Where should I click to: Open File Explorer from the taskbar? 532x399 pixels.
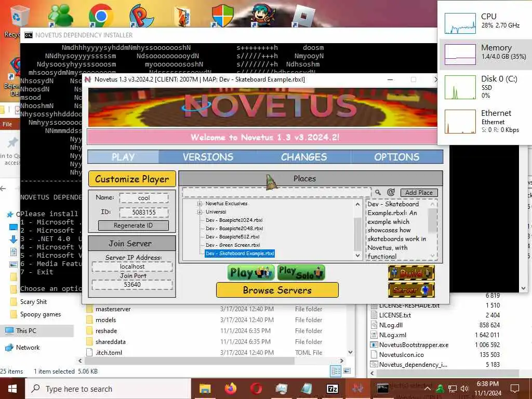[205, 389]
